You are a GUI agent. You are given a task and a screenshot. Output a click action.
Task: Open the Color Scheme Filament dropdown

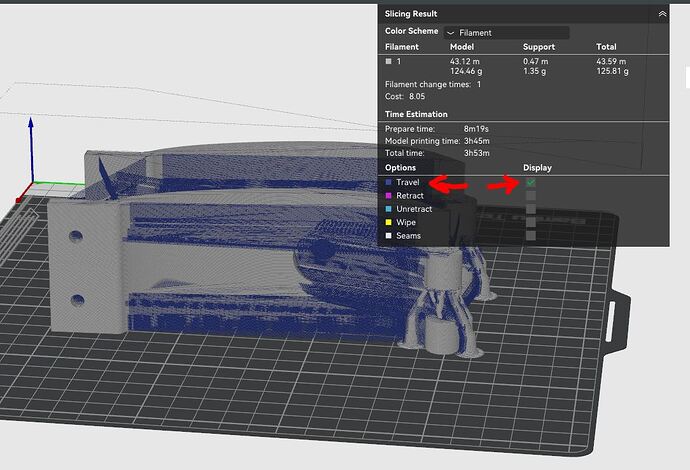point(506,33)
